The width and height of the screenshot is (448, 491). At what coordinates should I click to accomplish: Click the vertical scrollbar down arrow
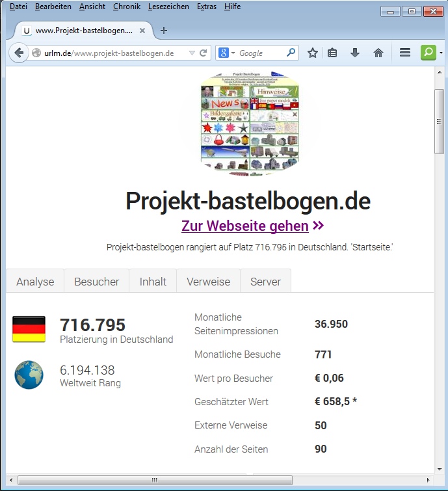click(x=440, y=469)
